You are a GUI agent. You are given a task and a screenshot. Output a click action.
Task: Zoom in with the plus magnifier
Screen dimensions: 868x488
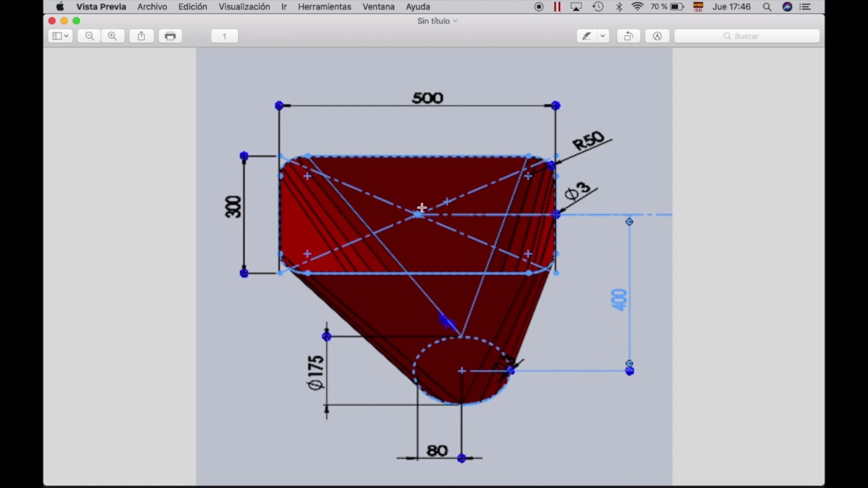112,36
